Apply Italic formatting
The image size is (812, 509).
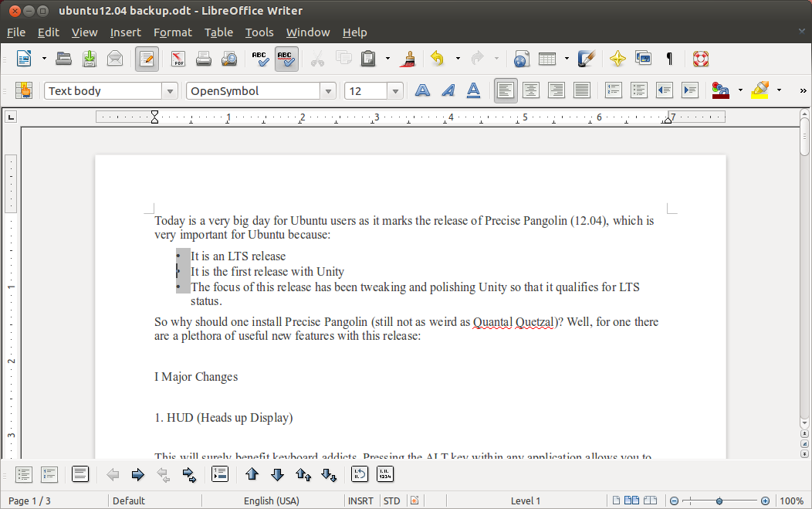tap(448, 90)
